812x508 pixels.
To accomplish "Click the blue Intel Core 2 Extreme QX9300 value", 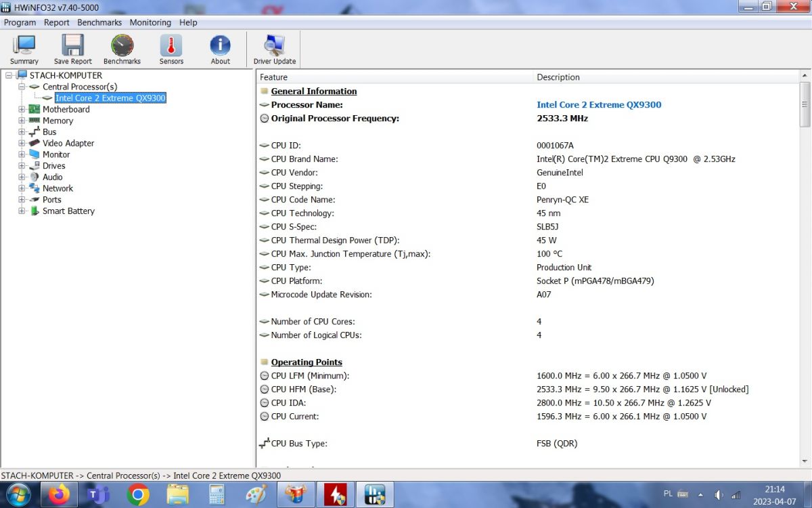I will point(599,105).
